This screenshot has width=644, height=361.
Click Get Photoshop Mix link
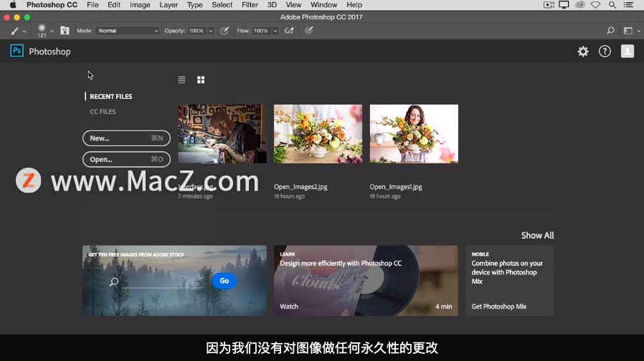click(499, 307)
